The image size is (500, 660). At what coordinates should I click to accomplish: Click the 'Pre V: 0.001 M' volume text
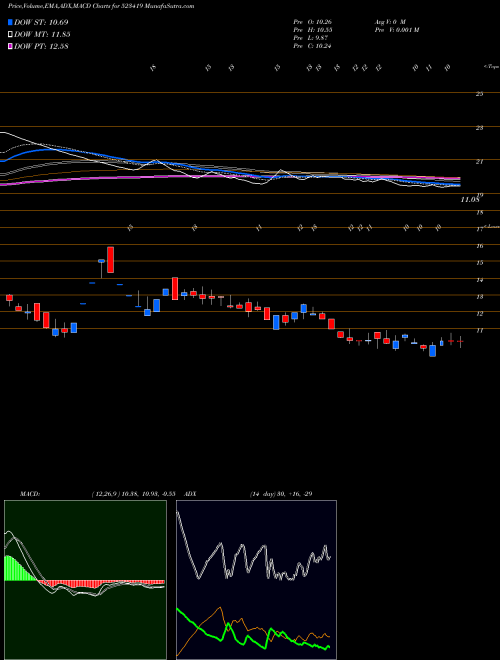pos(396,30)
